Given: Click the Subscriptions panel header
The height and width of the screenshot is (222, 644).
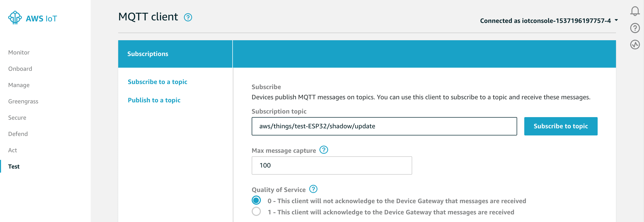Looking at the screenshot, I should coord(175,54).
